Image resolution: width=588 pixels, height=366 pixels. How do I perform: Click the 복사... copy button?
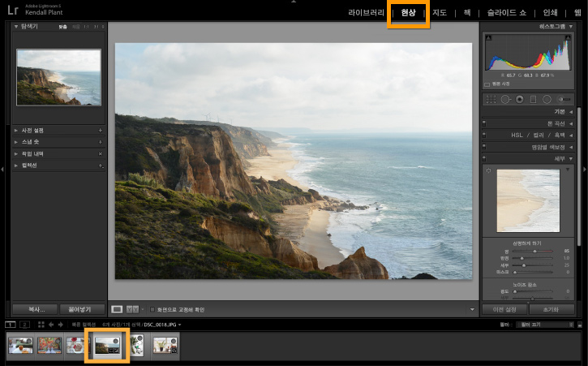[35, 309]
